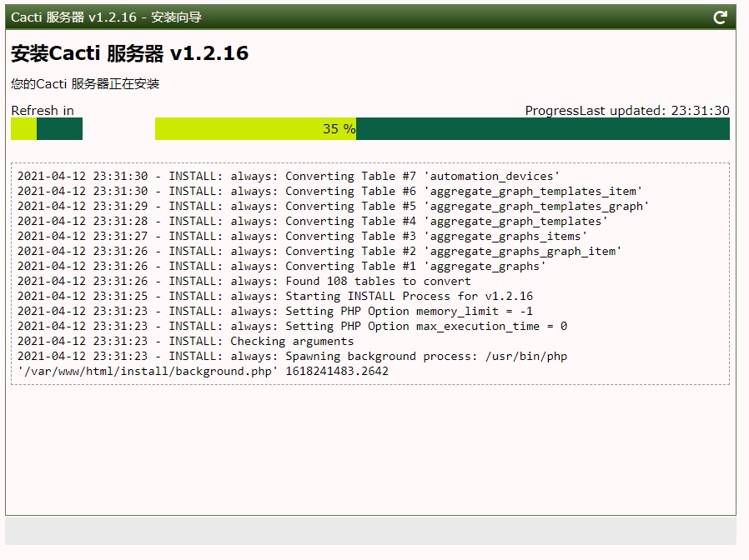
Task: Click the 35 % label on the progress bar
Action: [x=339, y=129]
